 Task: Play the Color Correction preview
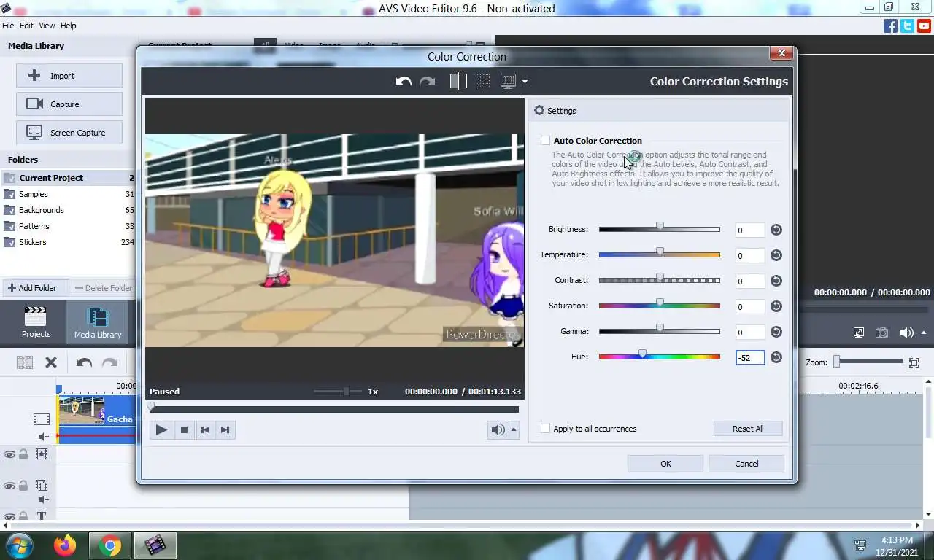click(x=161, y=429)
